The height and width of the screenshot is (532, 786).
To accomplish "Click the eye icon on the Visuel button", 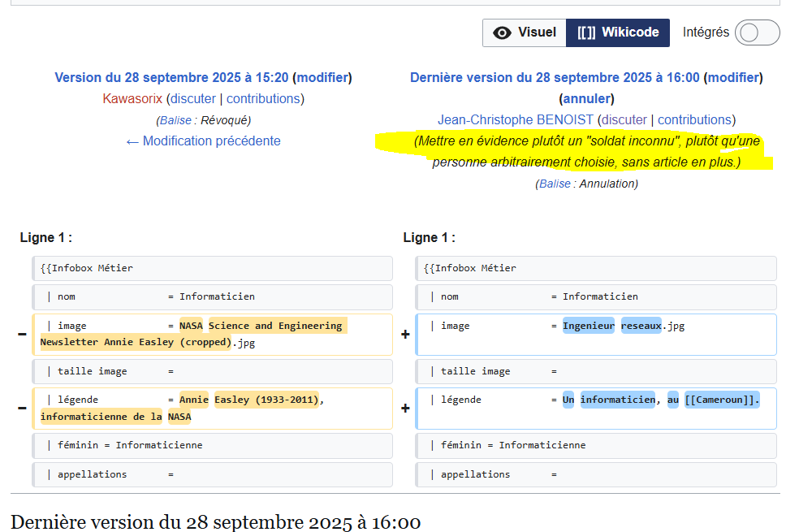I will pos(503,32).
